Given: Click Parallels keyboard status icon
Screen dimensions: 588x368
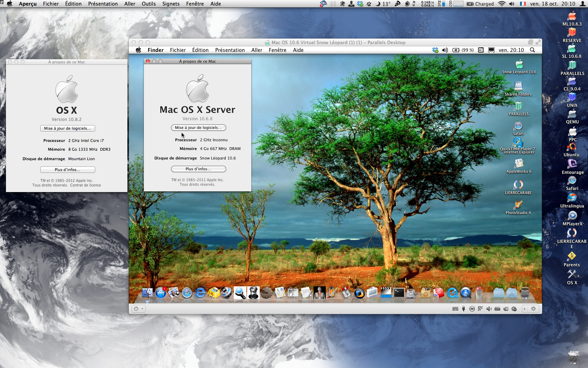Looking at the screenshot, I should click(455, 309).
